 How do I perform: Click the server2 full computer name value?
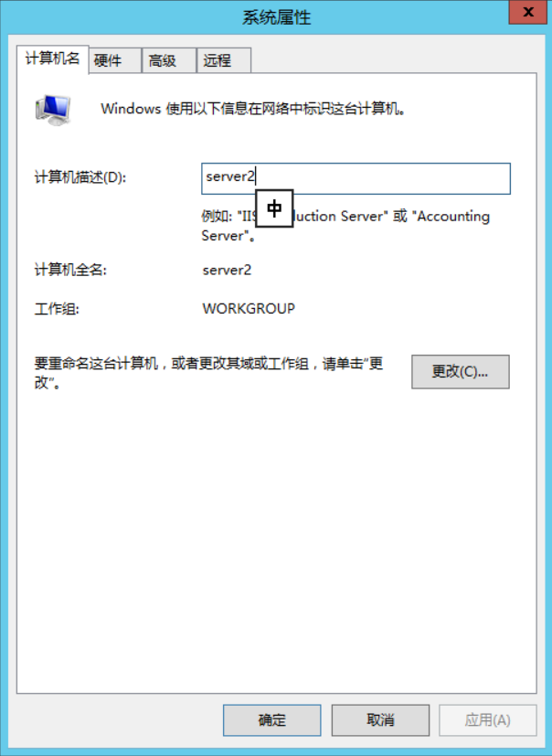(x=227, y=270)
